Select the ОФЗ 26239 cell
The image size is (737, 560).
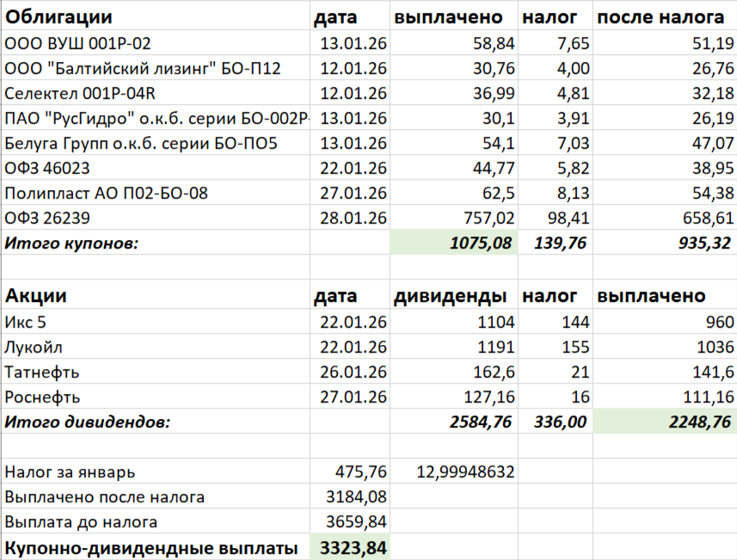pos(156,218)
